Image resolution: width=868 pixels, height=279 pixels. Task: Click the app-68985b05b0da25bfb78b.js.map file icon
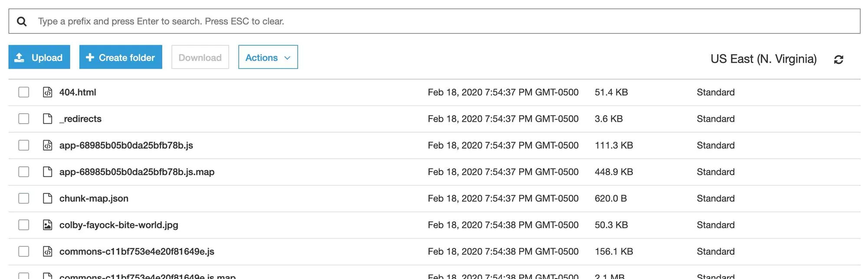click(x=48, y=172)
